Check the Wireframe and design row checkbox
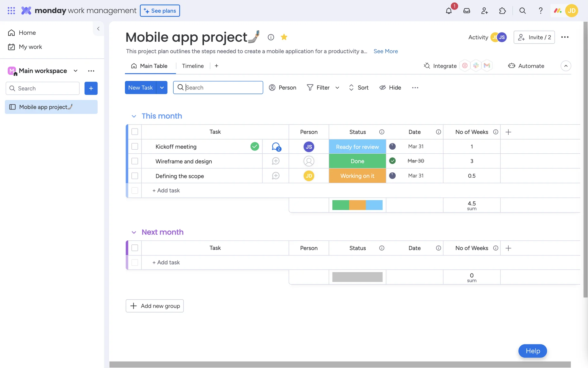Viewport: 588px width, 368px height. pyautogui.click(x=135, y=161)
